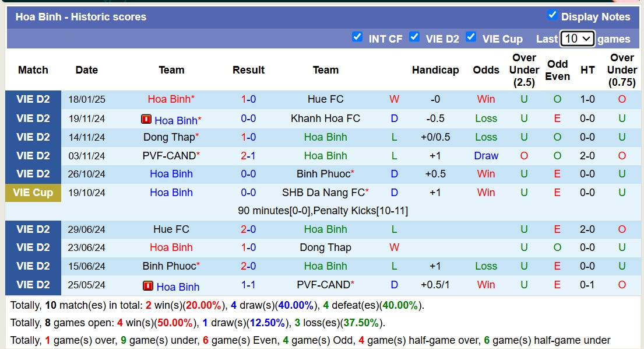Click red card icon beside Hoa Binh 25/05/24
The width and height of the screenshot is (644, 349).
tap(148, 286)
